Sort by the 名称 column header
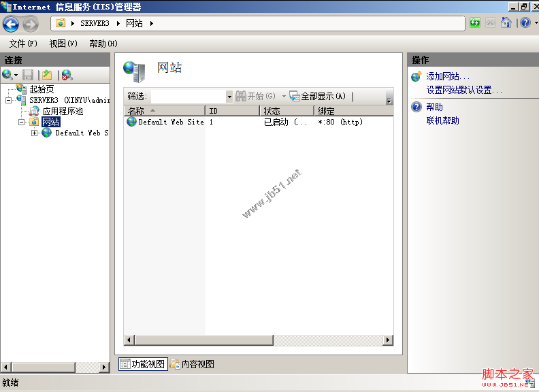Image resolution: width=539 pixels, height=392 pixels. pyautogui.click(x=164, y=111)
